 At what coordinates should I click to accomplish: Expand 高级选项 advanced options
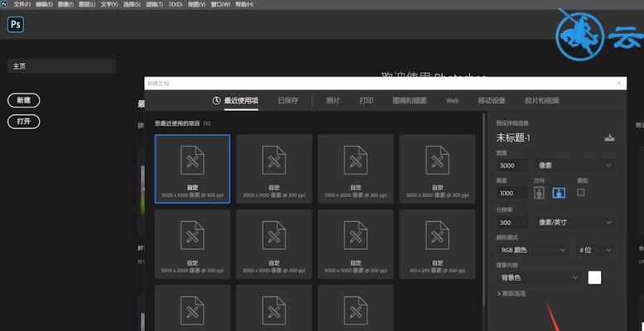512,294
